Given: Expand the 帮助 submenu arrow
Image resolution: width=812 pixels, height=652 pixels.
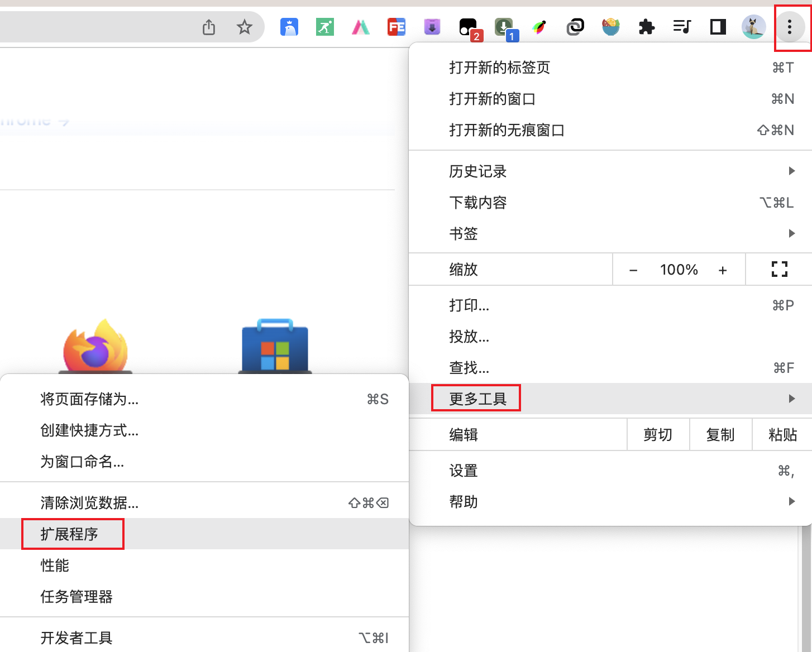Looking at the screenshot, I should point(792,501).
